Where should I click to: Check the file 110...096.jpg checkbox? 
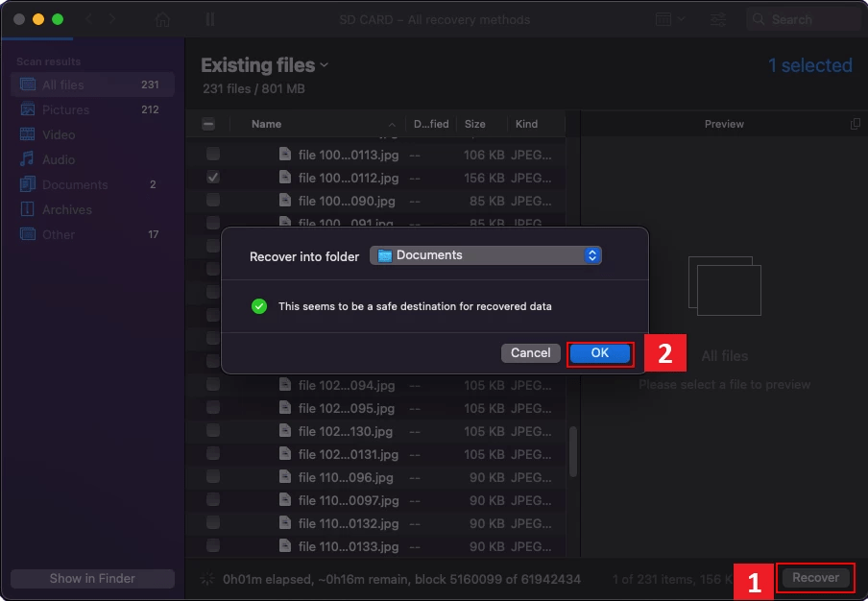tap(213, 476)
